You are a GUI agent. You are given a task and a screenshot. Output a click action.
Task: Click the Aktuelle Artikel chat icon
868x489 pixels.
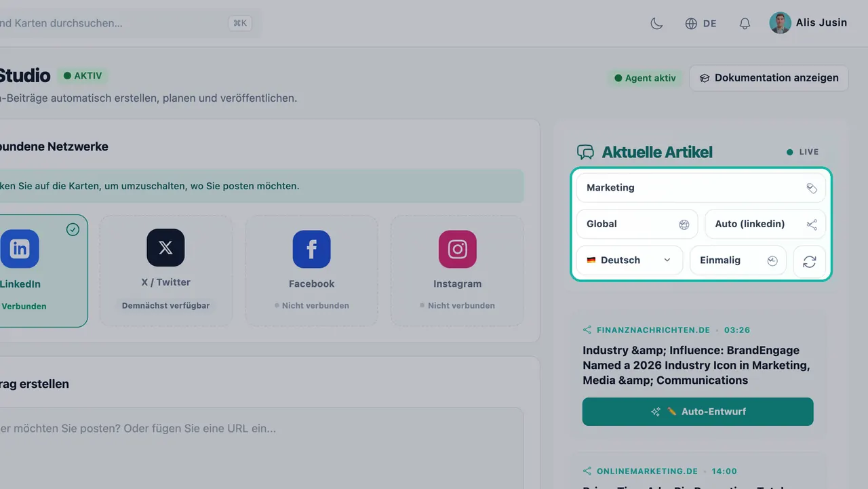tap(585, 152)
